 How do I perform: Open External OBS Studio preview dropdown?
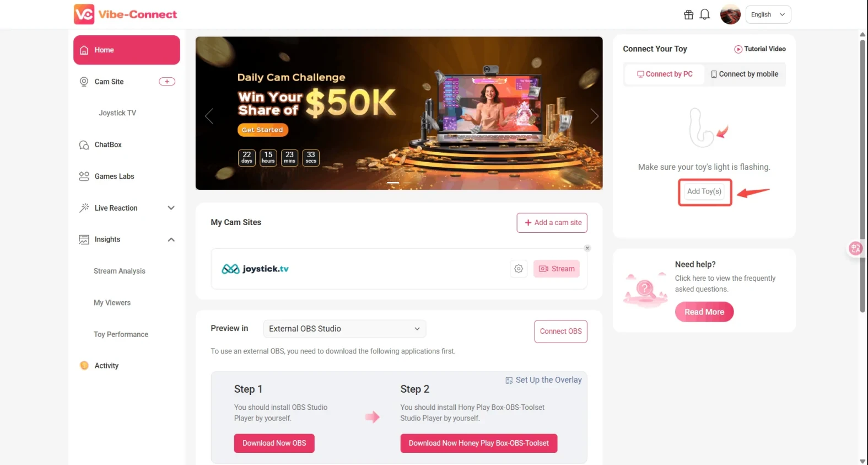(x=344, y=329)
